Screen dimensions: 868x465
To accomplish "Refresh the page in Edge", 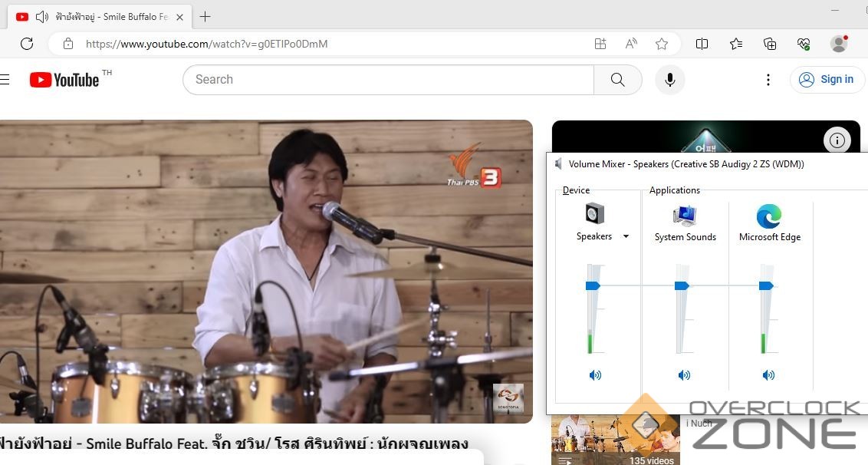I will pos(27,44).
